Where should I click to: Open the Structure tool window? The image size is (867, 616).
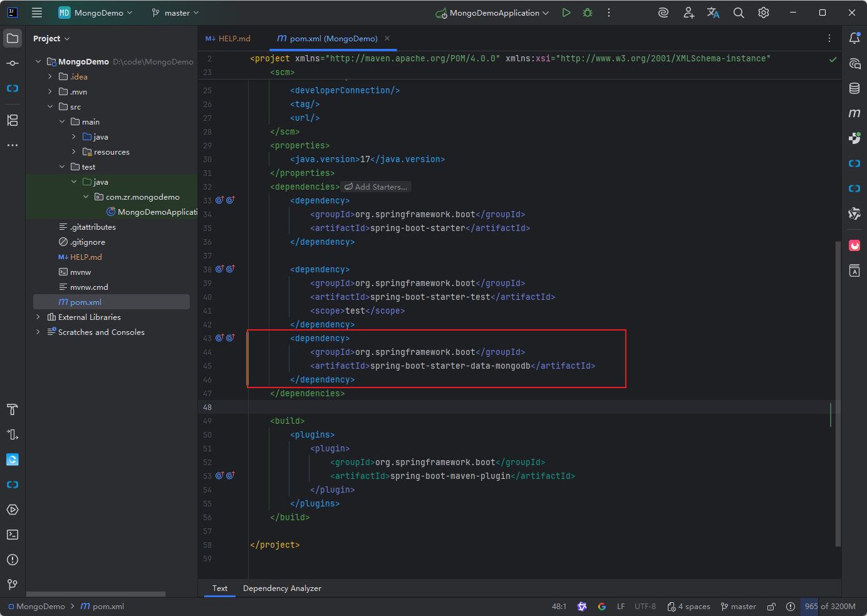click(x=13, y=120)
